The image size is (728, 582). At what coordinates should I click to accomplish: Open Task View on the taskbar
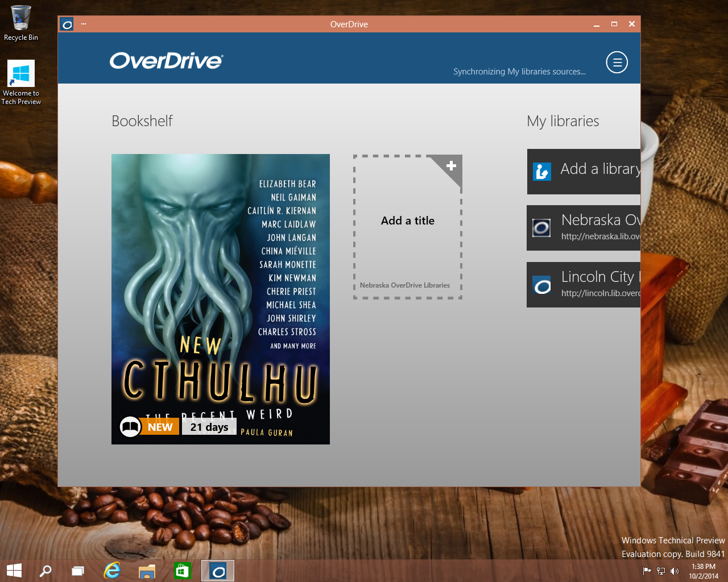coord(78,571)
